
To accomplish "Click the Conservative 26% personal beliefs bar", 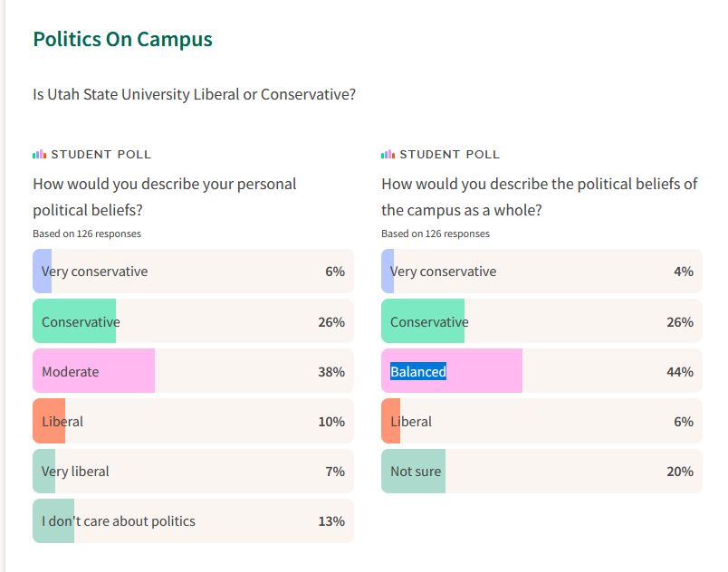I will (x=193, y=321).
